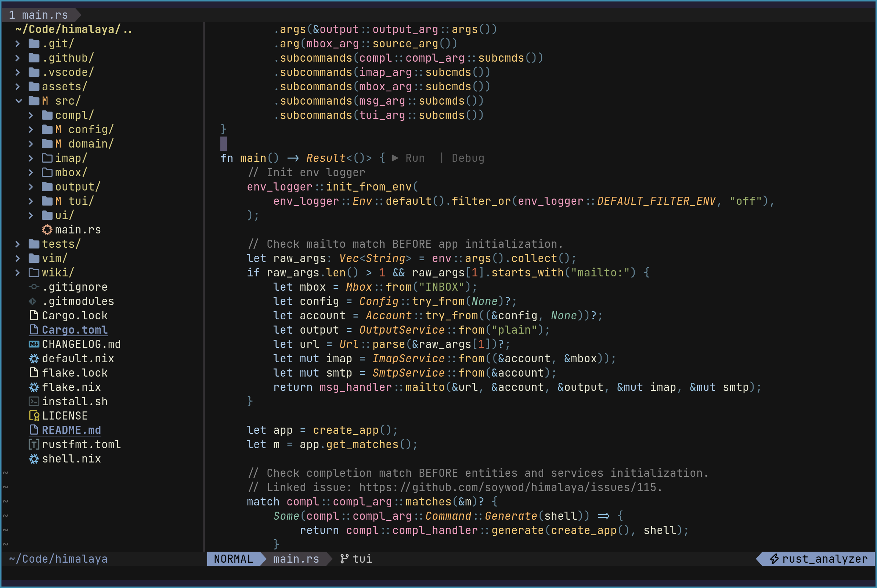Screen dimensions: 877x588
Task: Click the TOML bracket icon beside rustfmt.toml
Action: 34,444
